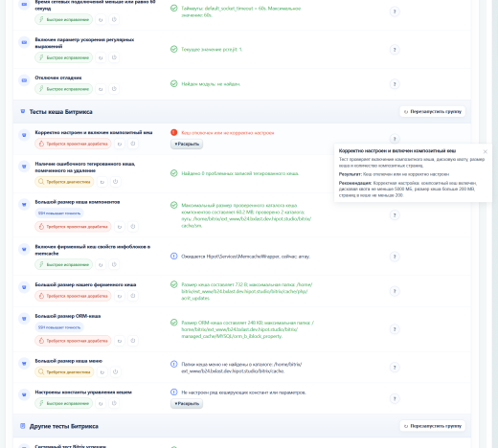Image resolution: width=498 pixels, height=448 pixels.
Task: Rerun the 'Большой размер ORM-кеша' test
Action: [120, 341]
